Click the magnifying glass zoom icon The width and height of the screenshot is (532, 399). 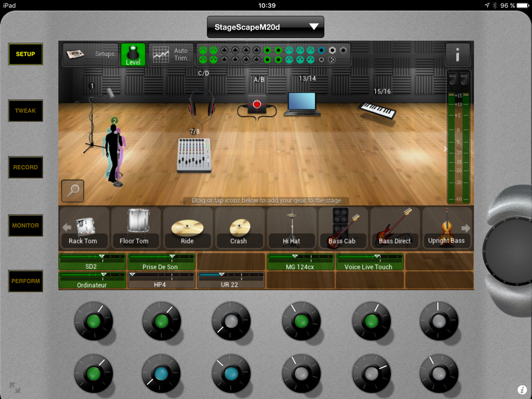pos(73,191)
